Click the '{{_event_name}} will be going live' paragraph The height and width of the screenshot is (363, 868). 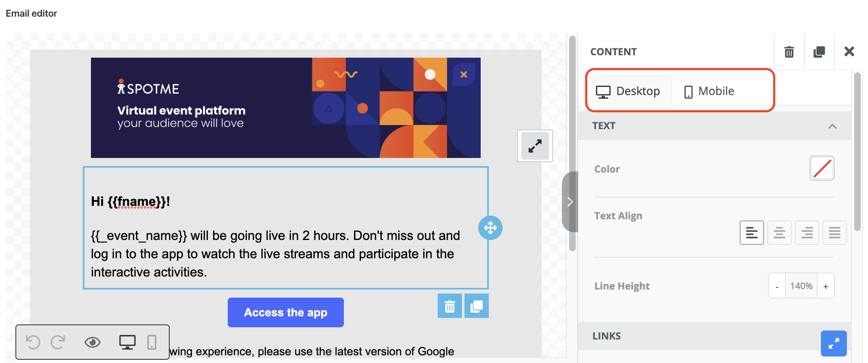[276, 254]
